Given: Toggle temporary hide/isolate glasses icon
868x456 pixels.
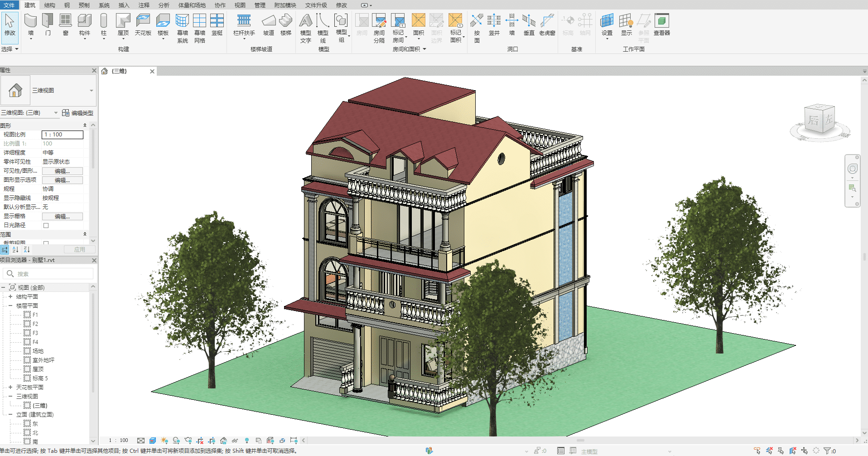Looking at the screenshot, I should point(235,441).
